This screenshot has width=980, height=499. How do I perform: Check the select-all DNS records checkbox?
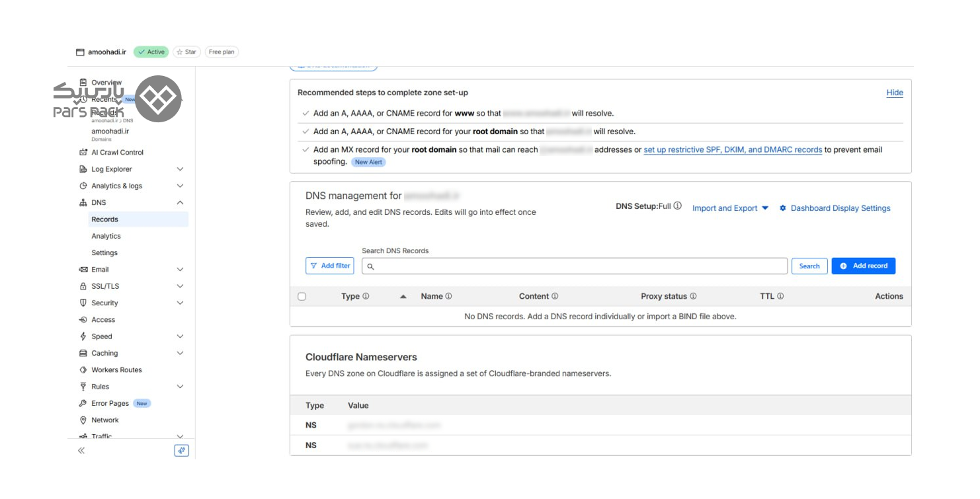302,297
